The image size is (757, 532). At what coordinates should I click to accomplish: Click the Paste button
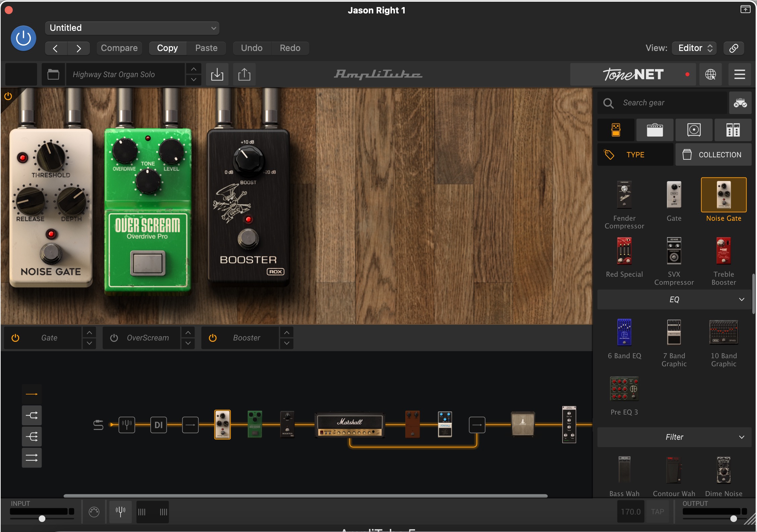(x=206, y=48)
